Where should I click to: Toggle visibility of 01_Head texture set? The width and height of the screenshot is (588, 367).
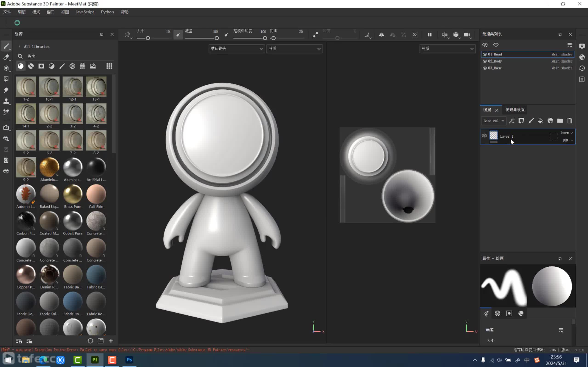point(485,54)
